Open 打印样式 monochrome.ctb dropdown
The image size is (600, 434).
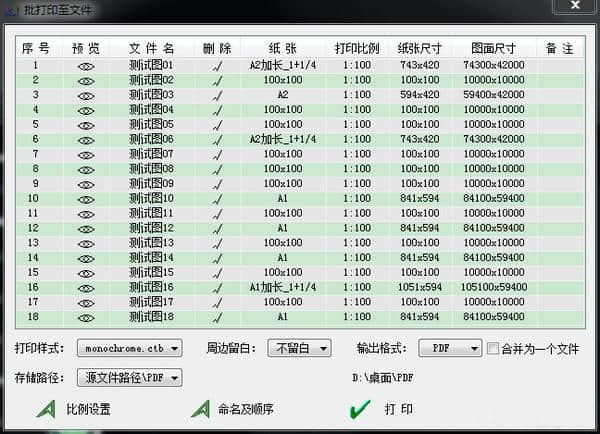pos(129,348)
